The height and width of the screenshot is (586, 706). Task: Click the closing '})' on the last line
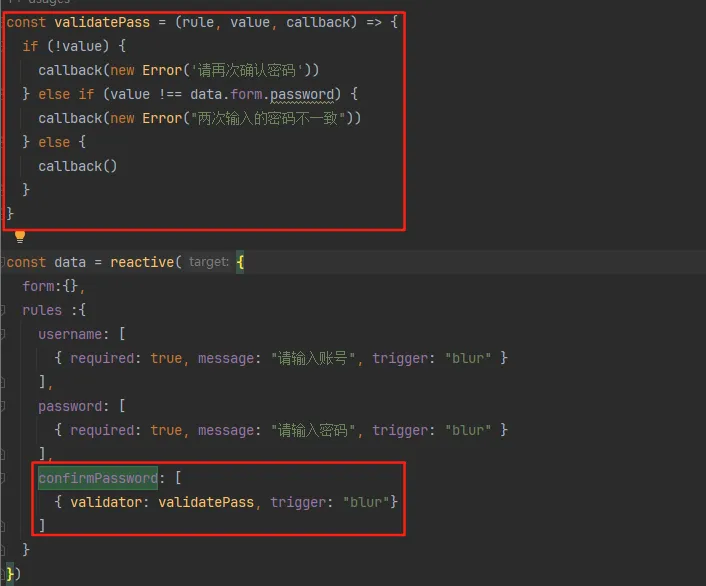click(13, 574)
